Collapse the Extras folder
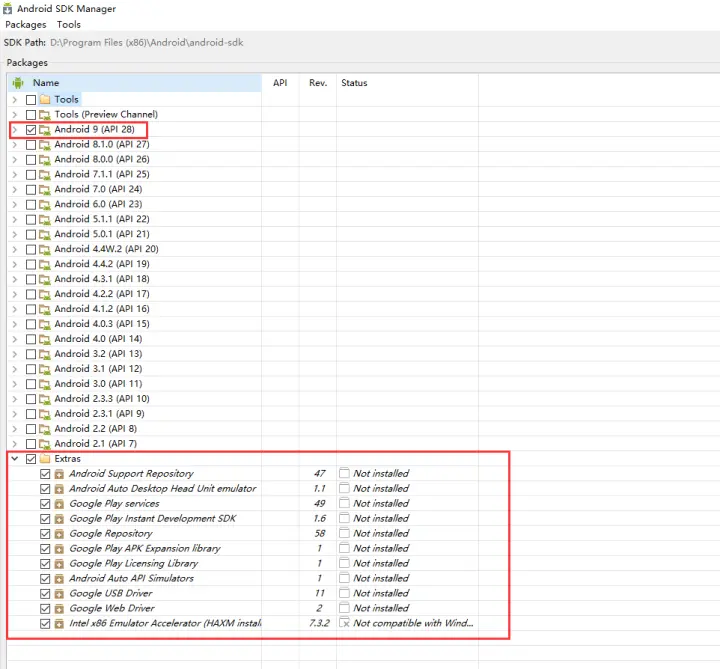 point(15,458)
